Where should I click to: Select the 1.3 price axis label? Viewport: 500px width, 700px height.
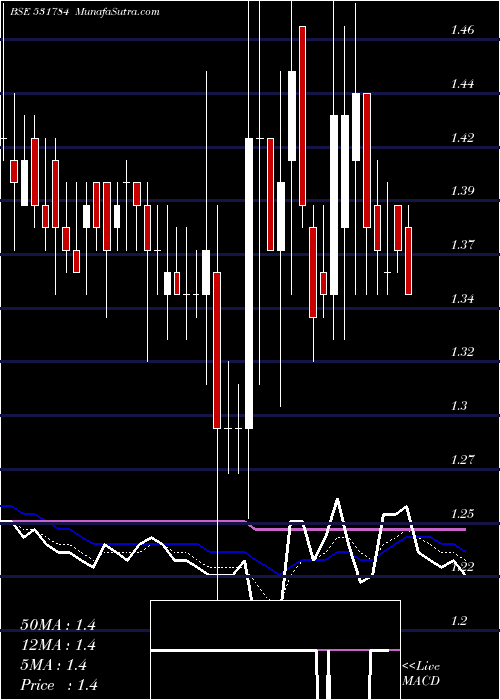tap(459, 405)
